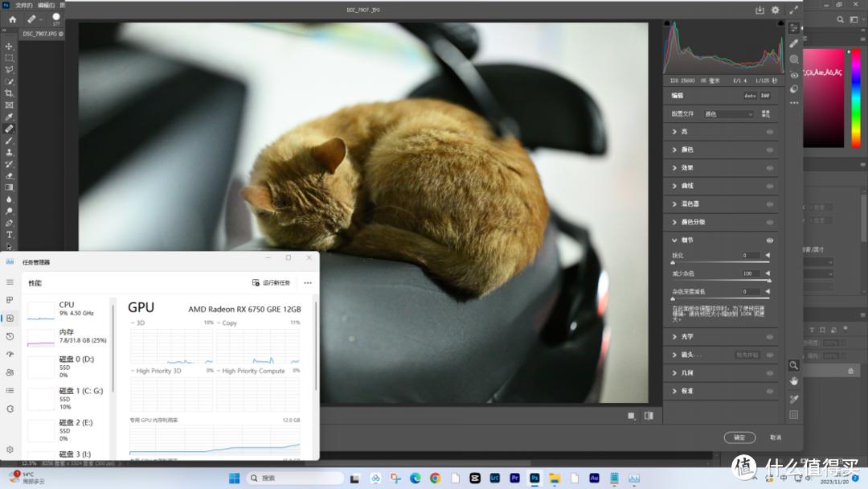Click the Photoshop Home icon
Viewport: 868px width, 489px height.
tap(12, 19)
